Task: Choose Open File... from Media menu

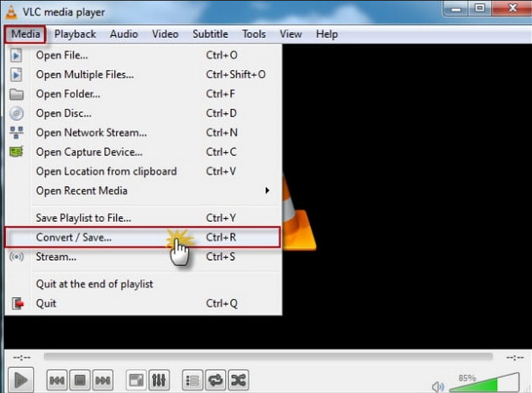Action: pos(143,55)
